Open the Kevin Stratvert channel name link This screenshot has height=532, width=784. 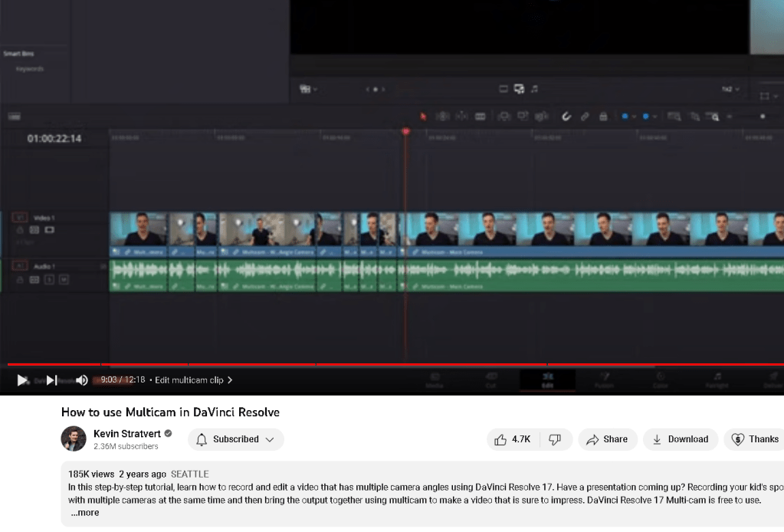(127, 434)
